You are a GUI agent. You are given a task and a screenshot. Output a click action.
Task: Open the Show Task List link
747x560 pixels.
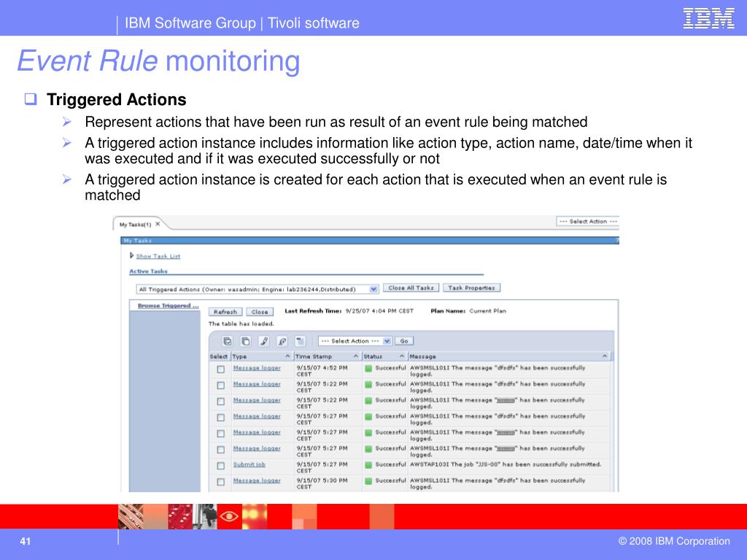point(158,256)
